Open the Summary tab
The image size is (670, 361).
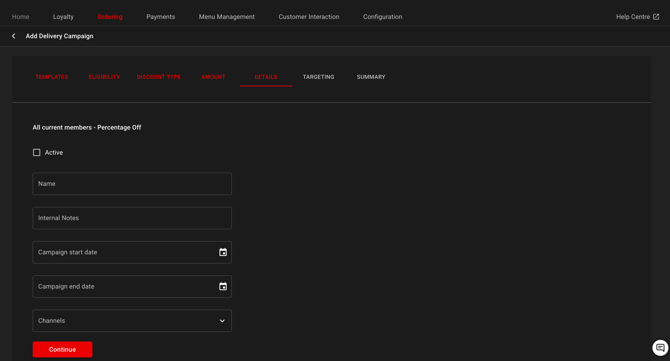pos(371,77)
